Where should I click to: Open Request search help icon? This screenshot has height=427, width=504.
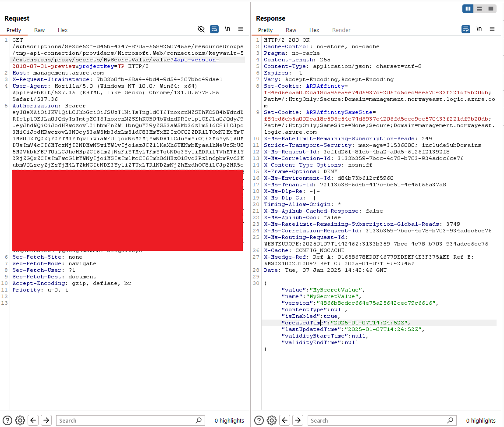coord(7,420)
